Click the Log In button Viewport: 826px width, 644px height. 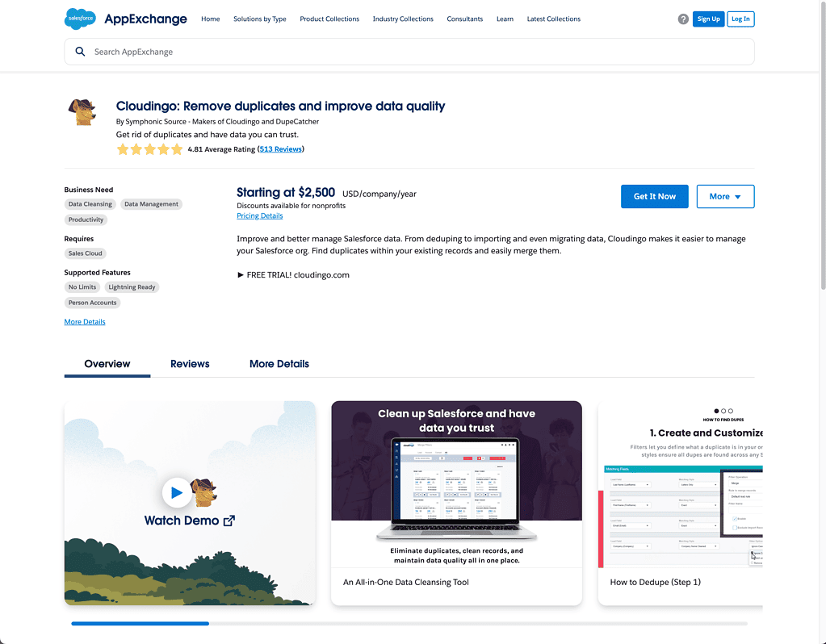[740, 19]
